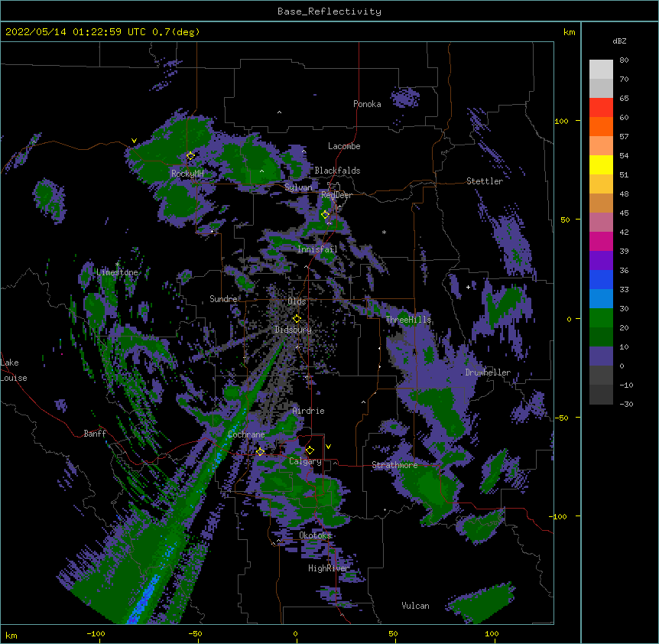Click the HighRiver city label
Screen dimensions: 659x644
point(329,568)
